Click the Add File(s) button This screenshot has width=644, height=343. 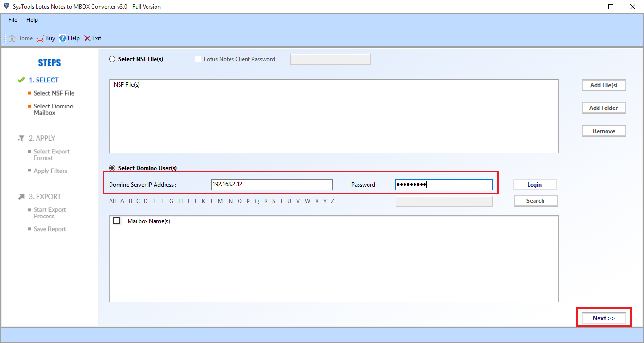click(x=604, y=85)
